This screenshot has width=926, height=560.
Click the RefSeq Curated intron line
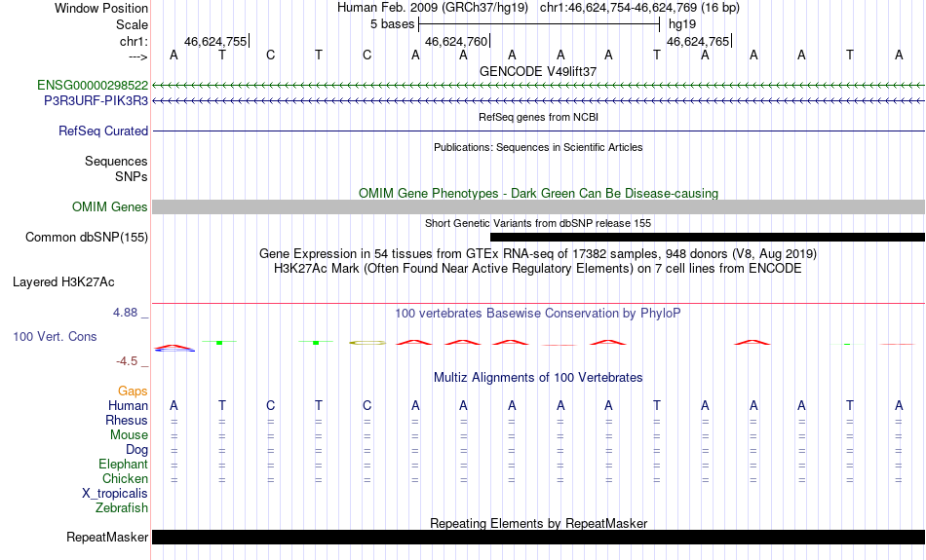[x=539, y=131]
